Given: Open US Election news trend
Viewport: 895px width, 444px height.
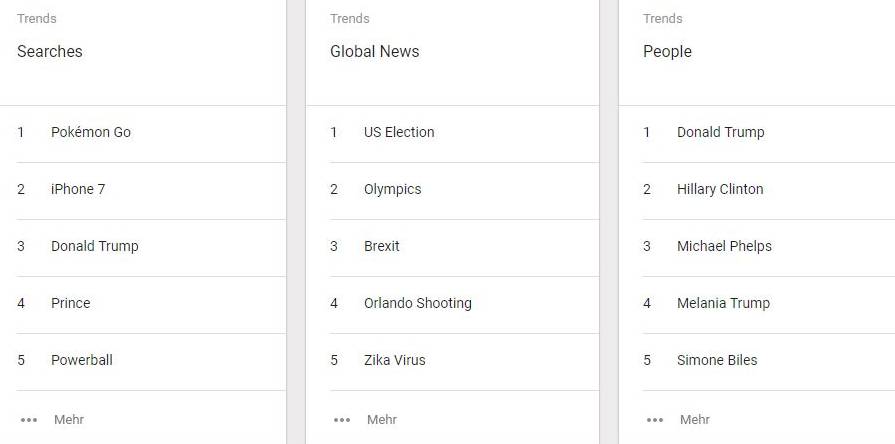Looking at the screenshot, I should pos(464,134).
